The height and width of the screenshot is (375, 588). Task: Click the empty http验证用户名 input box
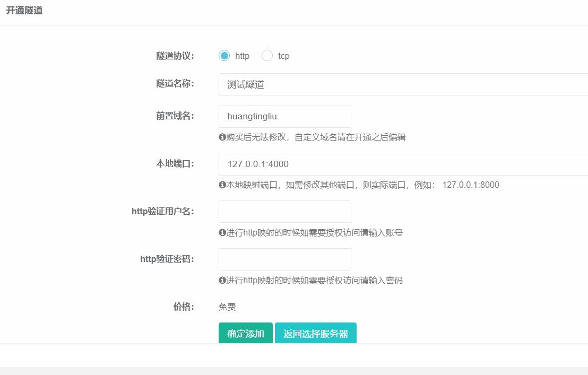point(284,211)
